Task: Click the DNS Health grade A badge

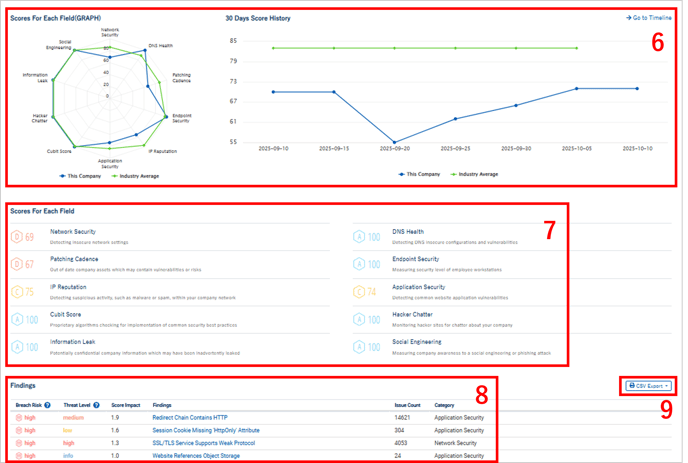Action: tap(360, 237)
